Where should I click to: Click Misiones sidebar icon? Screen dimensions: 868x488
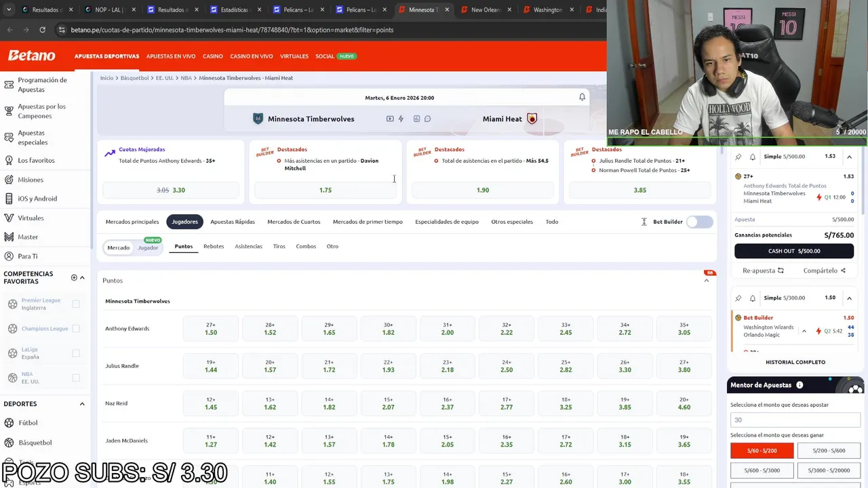click(x=9, y=180)
